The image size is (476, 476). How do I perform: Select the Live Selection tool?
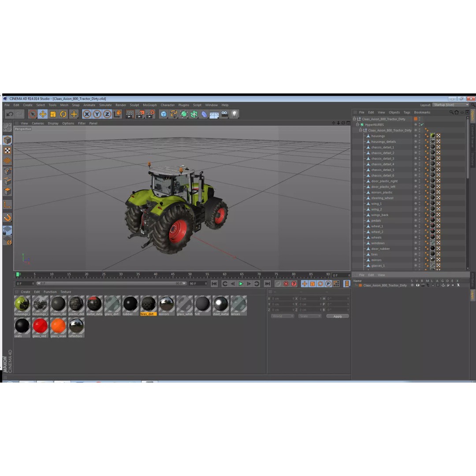click(x=33, y=114)
